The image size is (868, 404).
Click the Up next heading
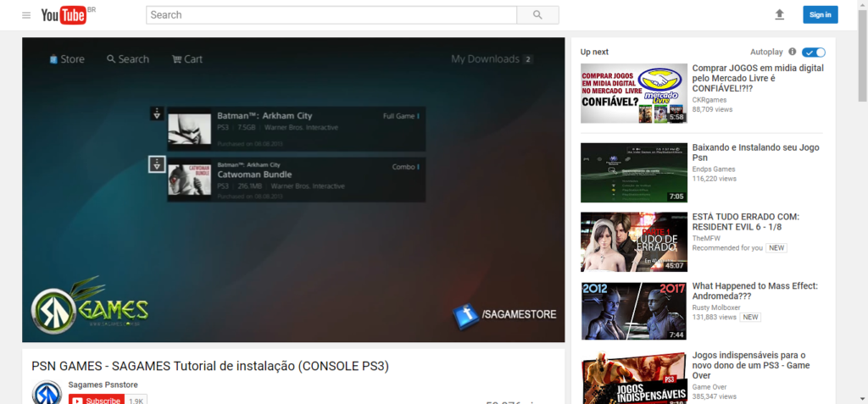click(594, 52)
